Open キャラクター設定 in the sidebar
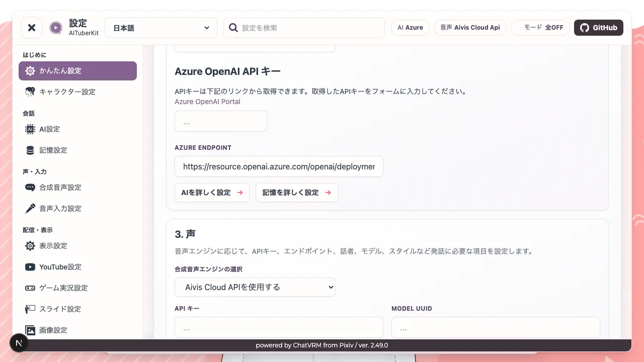Image resolution: width=644 pixels, height=362 pixels. pyautogui.click(x=77, y=92)
